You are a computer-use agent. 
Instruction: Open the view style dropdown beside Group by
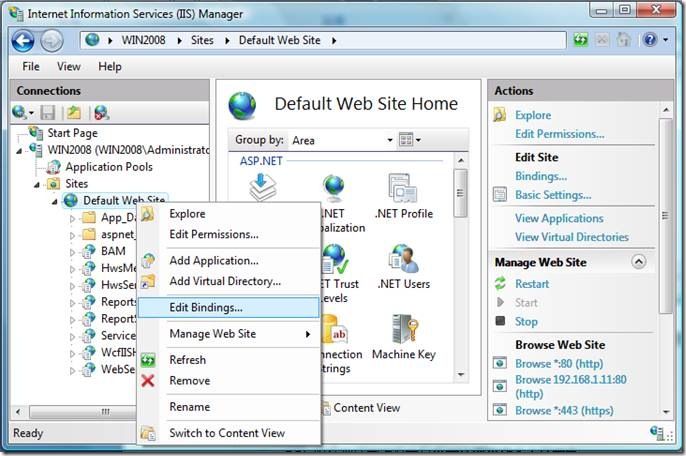[x=410, y=140]
